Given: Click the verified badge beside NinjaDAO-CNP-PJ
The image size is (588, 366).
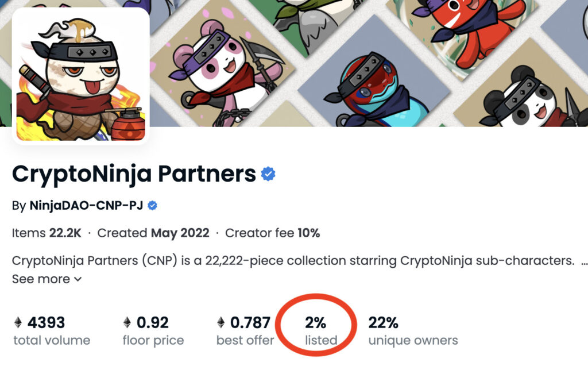Looking at the screenshot, I should pyautogui.click(x=153, y=206).
